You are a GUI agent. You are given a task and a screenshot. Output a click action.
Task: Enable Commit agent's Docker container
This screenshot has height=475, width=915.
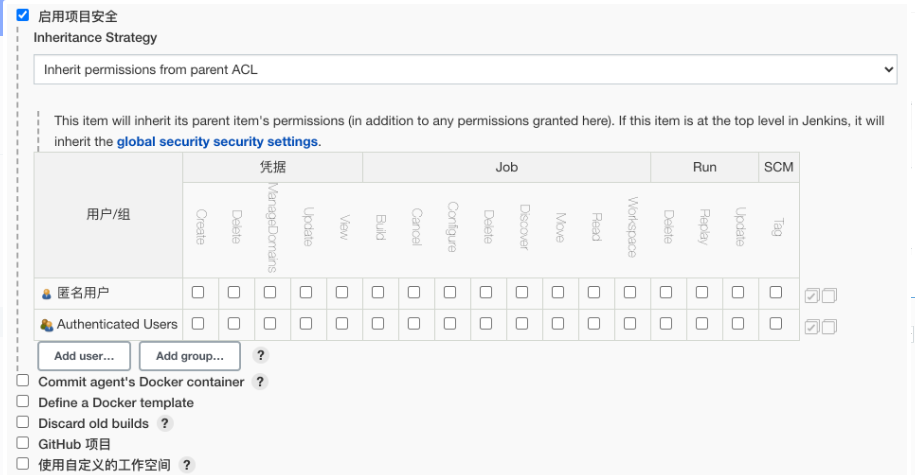coord(23,381)
